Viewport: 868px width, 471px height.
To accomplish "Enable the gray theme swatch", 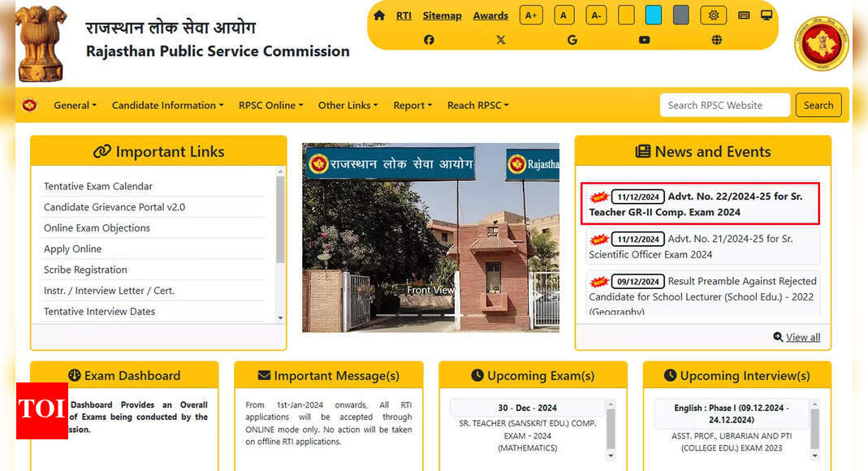I will coord(680,14).
